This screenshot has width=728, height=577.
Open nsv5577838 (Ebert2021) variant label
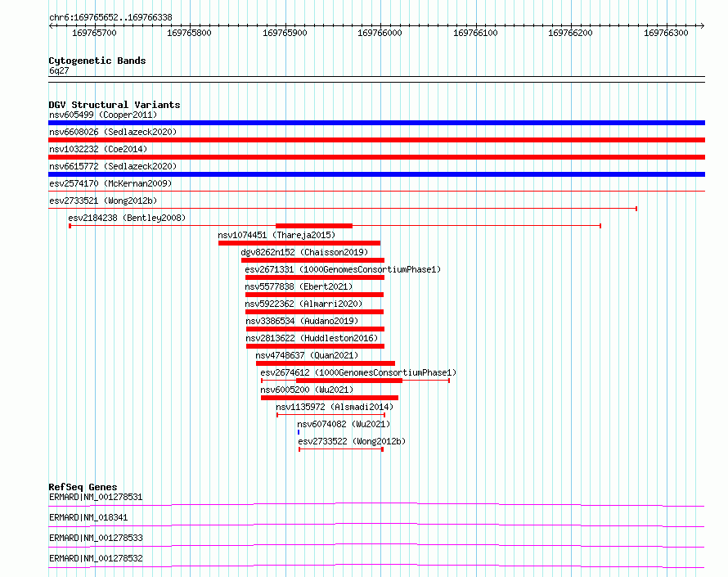tap(299, 286)
